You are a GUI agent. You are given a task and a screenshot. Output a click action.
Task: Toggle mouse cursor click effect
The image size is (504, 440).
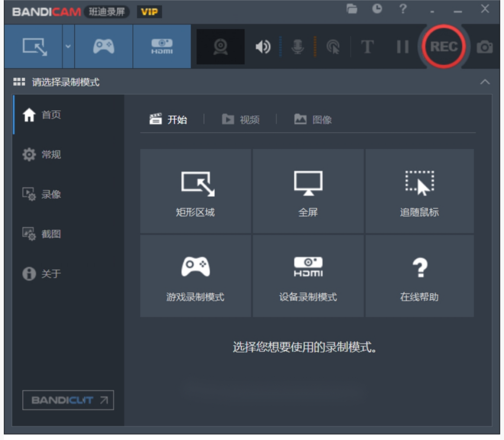tap(333, 47)
